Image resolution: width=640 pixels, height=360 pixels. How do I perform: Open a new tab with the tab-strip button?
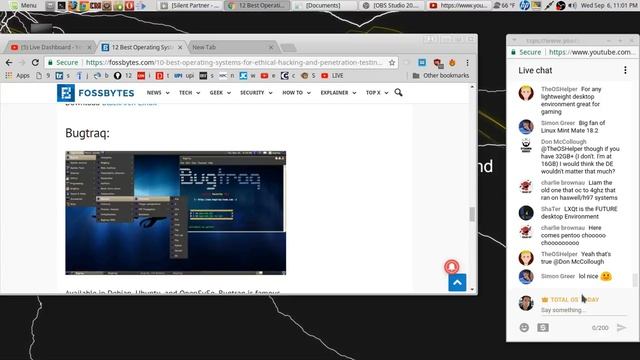point(289,48)
